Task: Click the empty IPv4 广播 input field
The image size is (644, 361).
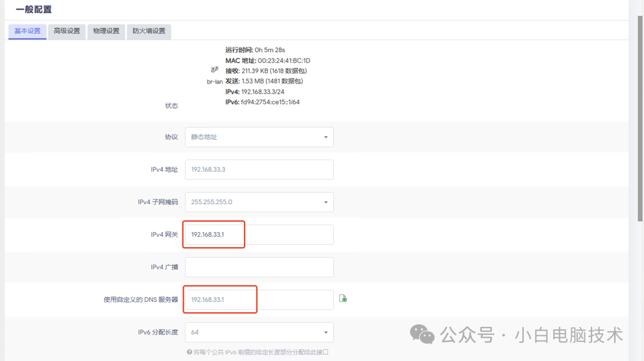Action: pos(259,267)
